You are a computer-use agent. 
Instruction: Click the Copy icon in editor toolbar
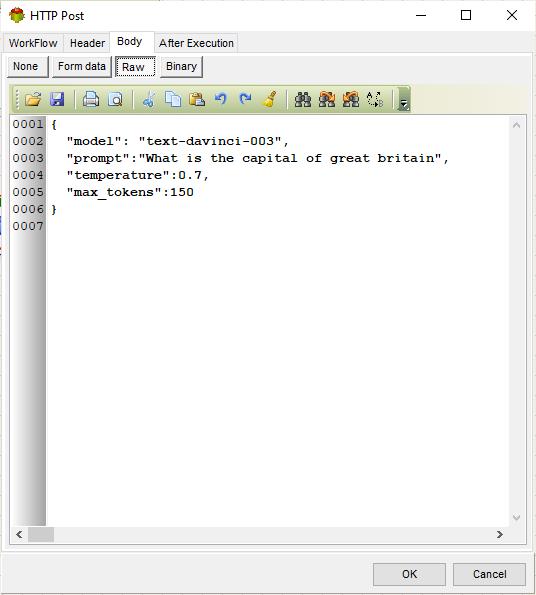coord(173,99)
